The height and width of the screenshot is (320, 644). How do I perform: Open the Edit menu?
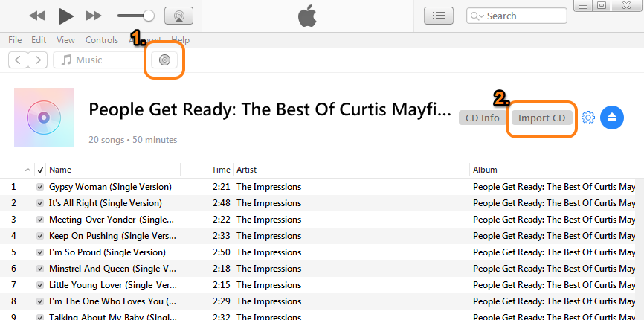coord(39,40)
